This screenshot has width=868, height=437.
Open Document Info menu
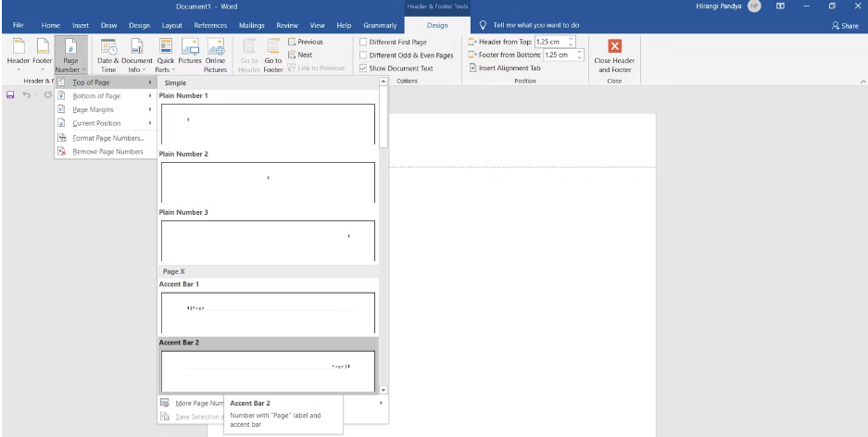tap(137, 55)
